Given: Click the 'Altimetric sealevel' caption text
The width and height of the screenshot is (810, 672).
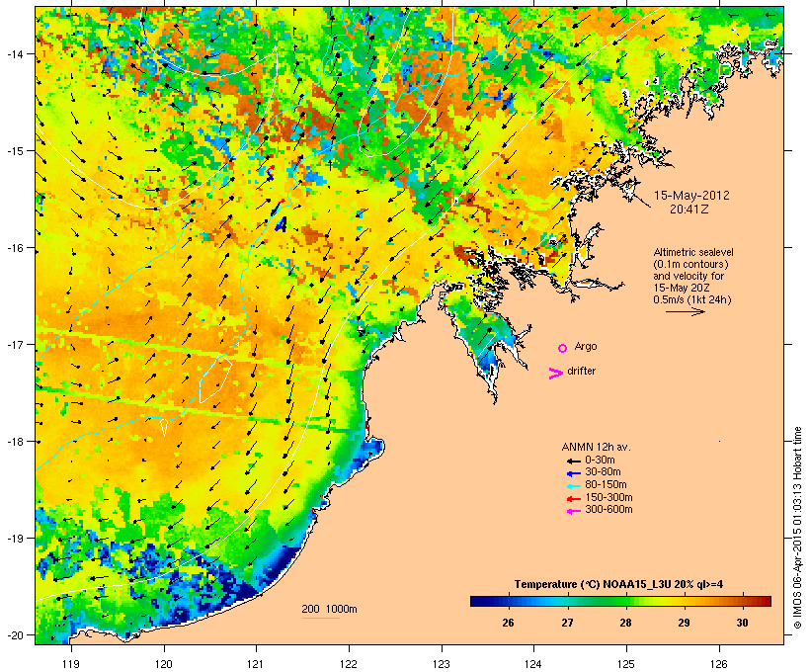Looking at the screenshot, I should pos(693,252).
